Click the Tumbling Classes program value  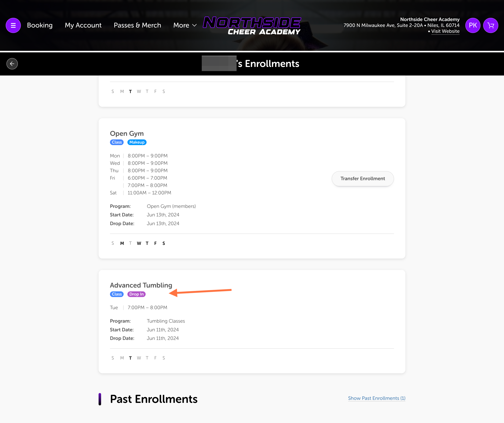(166, 321)
